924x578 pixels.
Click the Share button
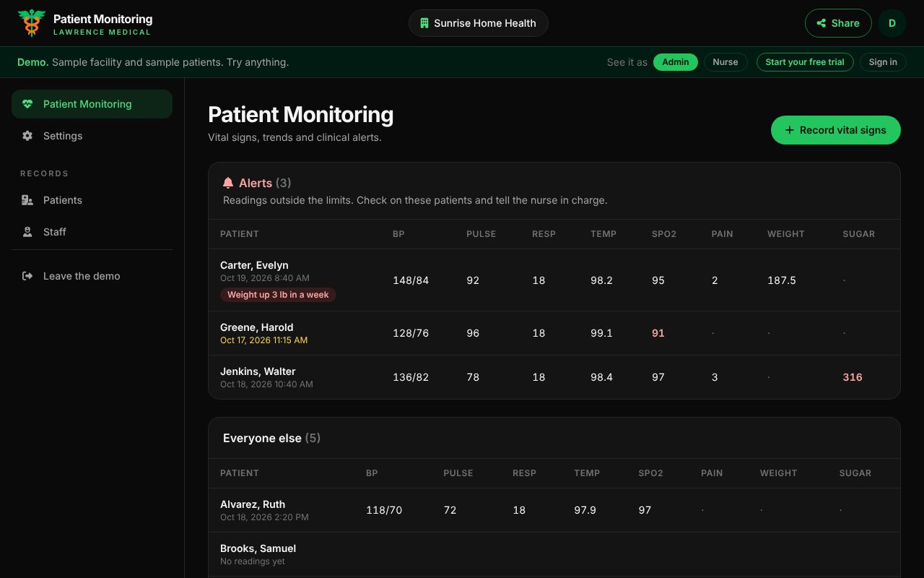(838, 23)
